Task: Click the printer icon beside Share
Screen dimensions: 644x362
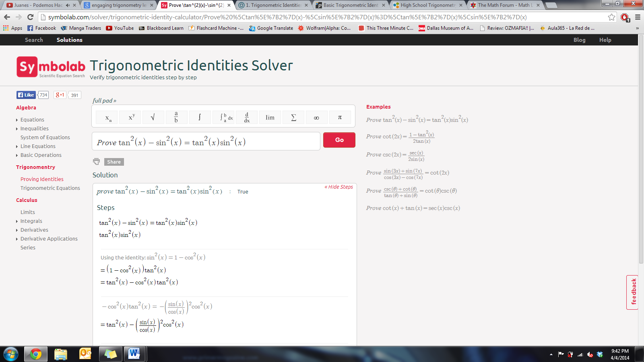Action: [97, 162]
